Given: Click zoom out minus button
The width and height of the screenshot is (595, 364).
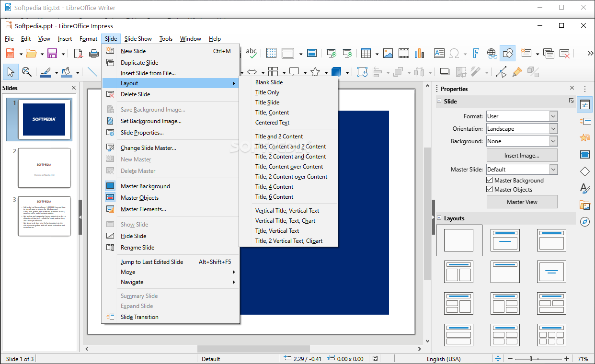Looking at the screenshot, I should (x=511, y=359).
